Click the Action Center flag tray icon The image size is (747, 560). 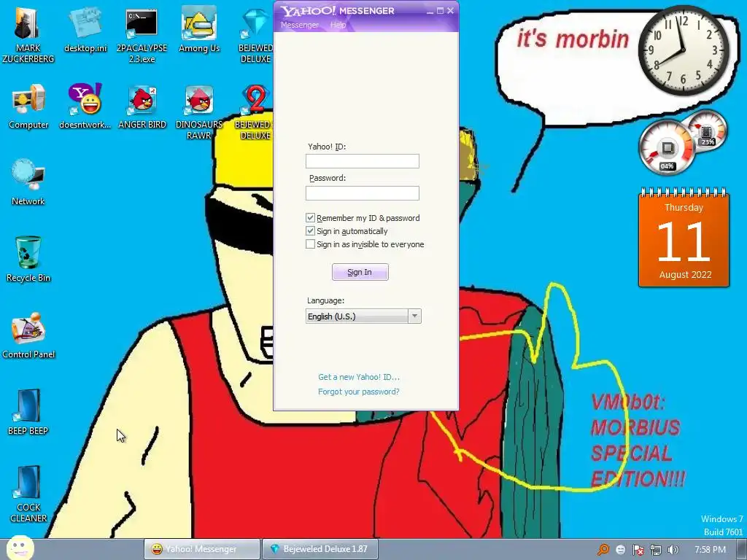(x=638, y=550)
